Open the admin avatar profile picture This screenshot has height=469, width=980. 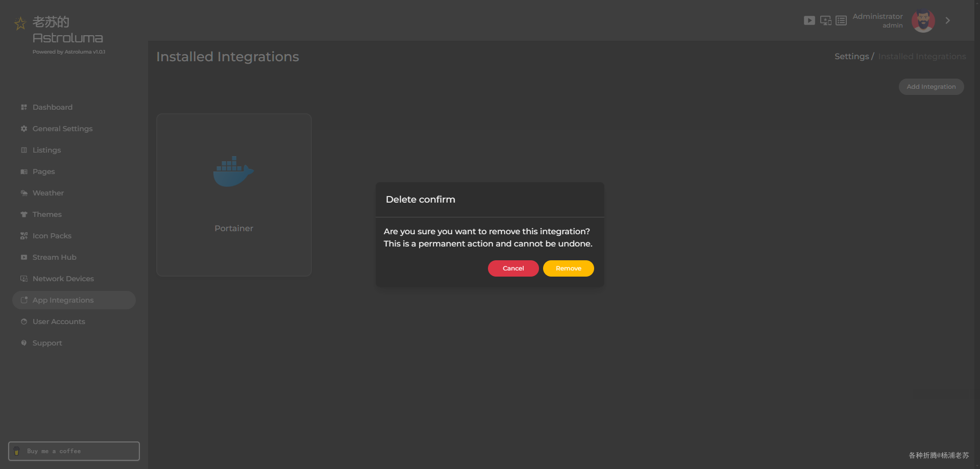click(x=923, y=20)
